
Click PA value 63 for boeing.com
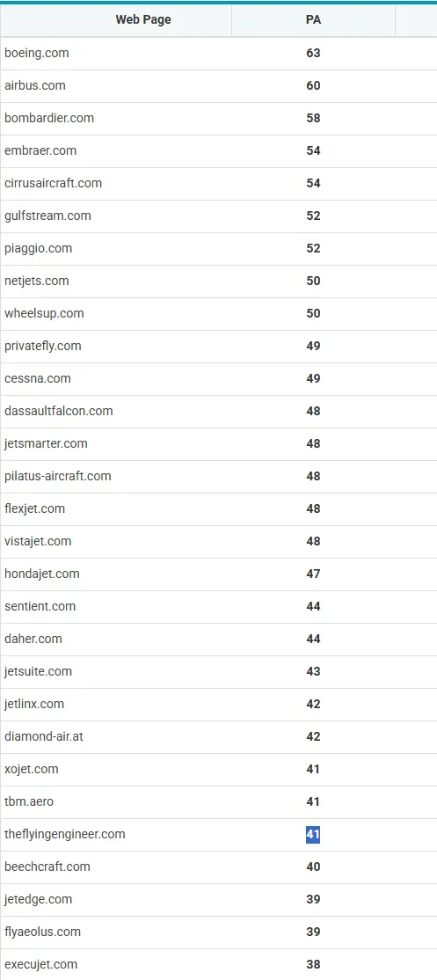[313, 53]
